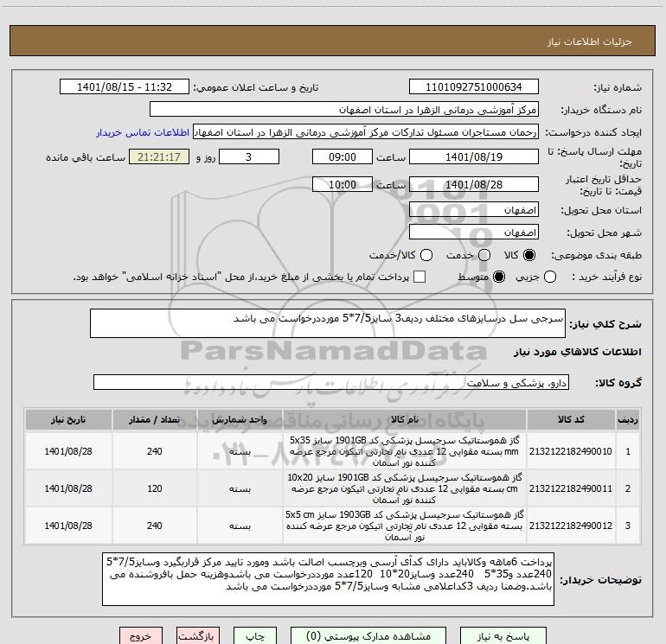The width and height of the screenshot is (666, 644).
Task: Click product code 213212182490010
Action: click(571, 451)
